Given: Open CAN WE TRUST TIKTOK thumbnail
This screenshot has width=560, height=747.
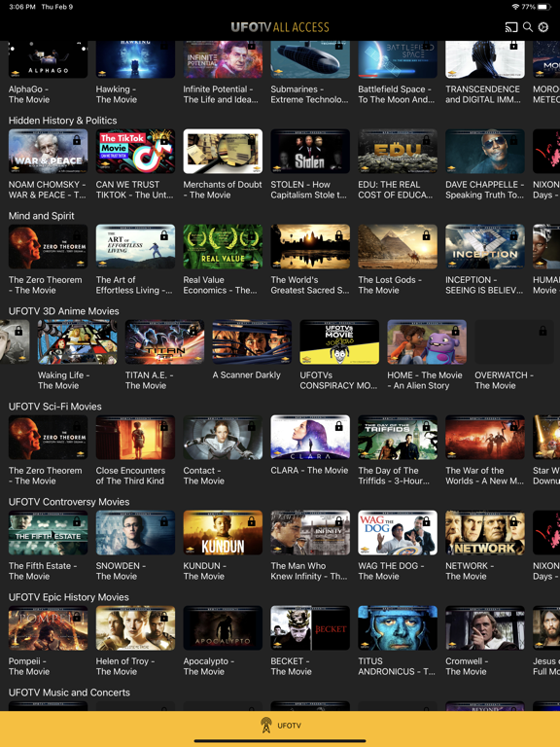Looking at the screenshot, I should [x=135, y=151].
